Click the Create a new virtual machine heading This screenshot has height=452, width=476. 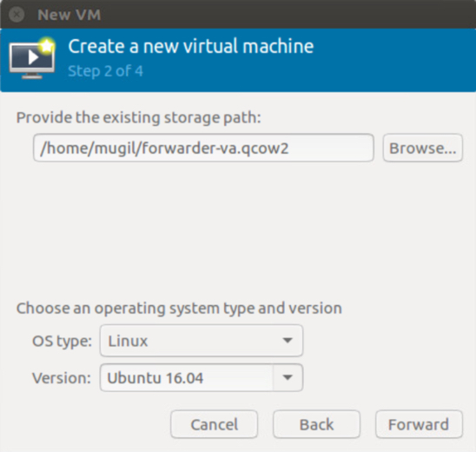191,46
